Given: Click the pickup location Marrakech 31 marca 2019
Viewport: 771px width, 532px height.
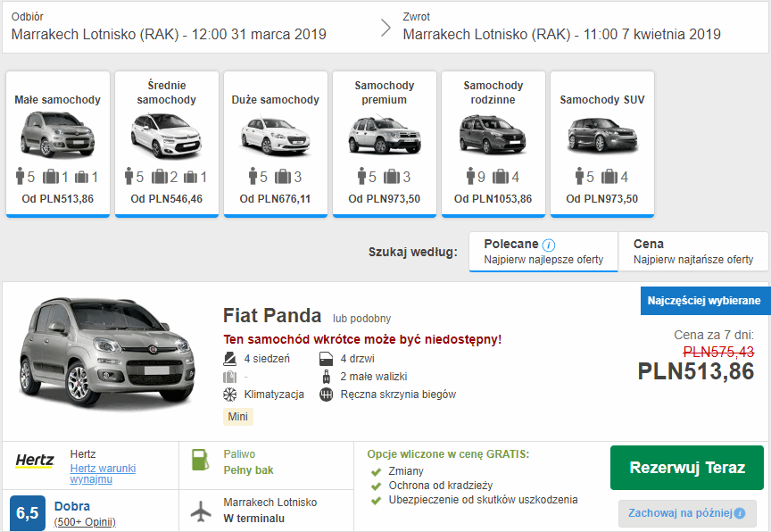Looking at the screenshot, I should pyautogui.click(x=169, y=35).
